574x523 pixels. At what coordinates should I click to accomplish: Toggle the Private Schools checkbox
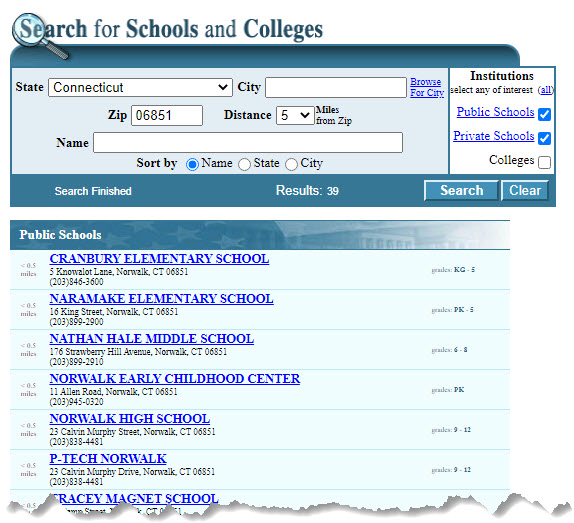(544, 138)
